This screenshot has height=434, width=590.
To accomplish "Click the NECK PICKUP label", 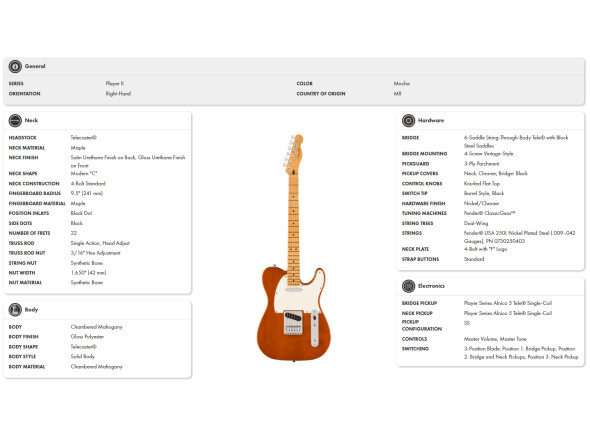I will 417,314.
